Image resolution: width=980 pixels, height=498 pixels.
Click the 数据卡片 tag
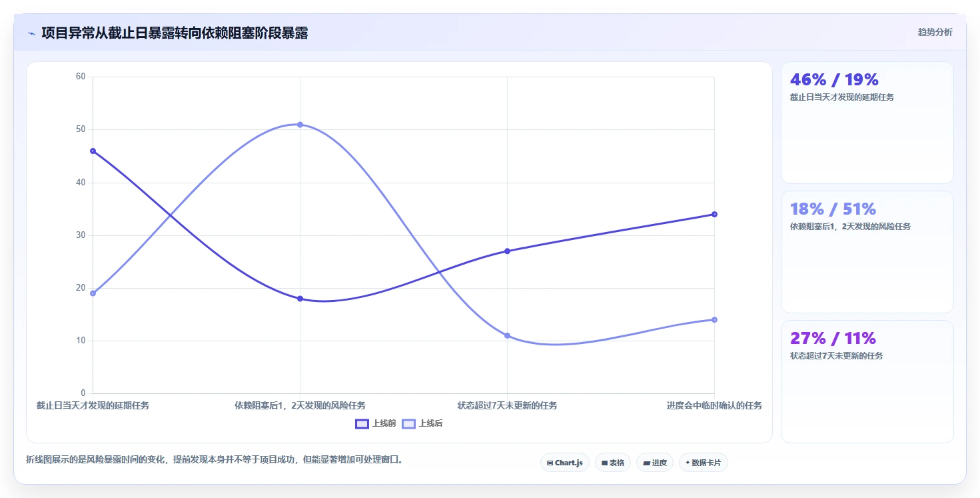click(x=703, y=463)
